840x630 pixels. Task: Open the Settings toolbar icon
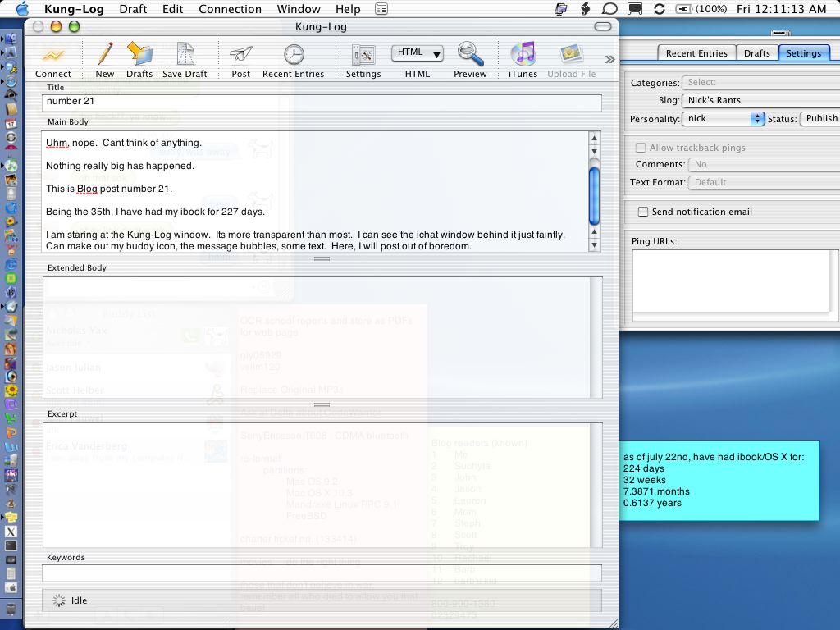tap(363, 56)
